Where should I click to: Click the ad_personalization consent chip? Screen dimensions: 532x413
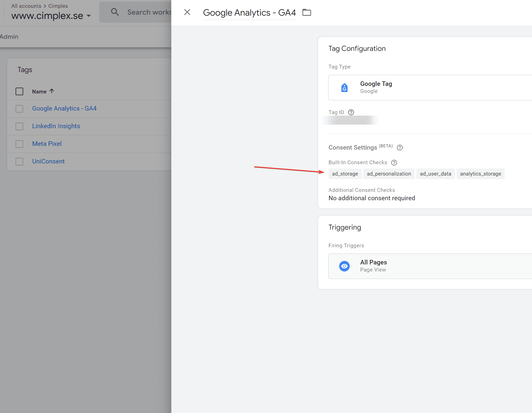tap(389, 174)
